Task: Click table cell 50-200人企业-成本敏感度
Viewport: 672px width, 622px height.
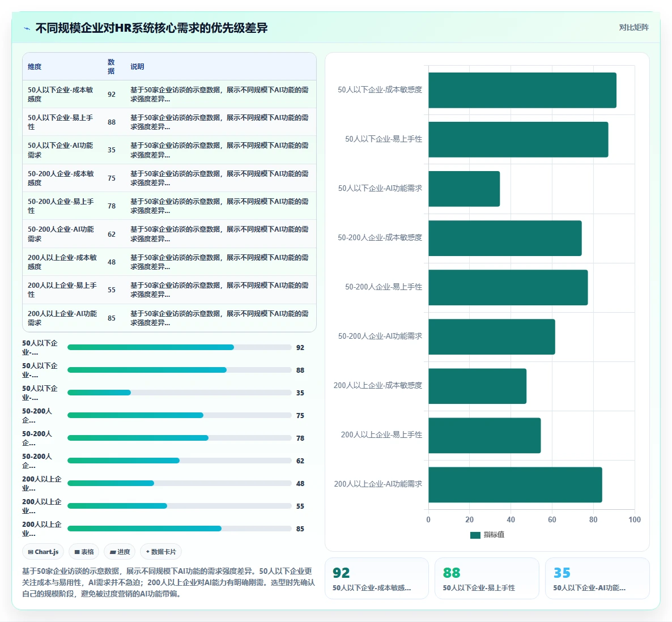Action: [x=62, y=178]
